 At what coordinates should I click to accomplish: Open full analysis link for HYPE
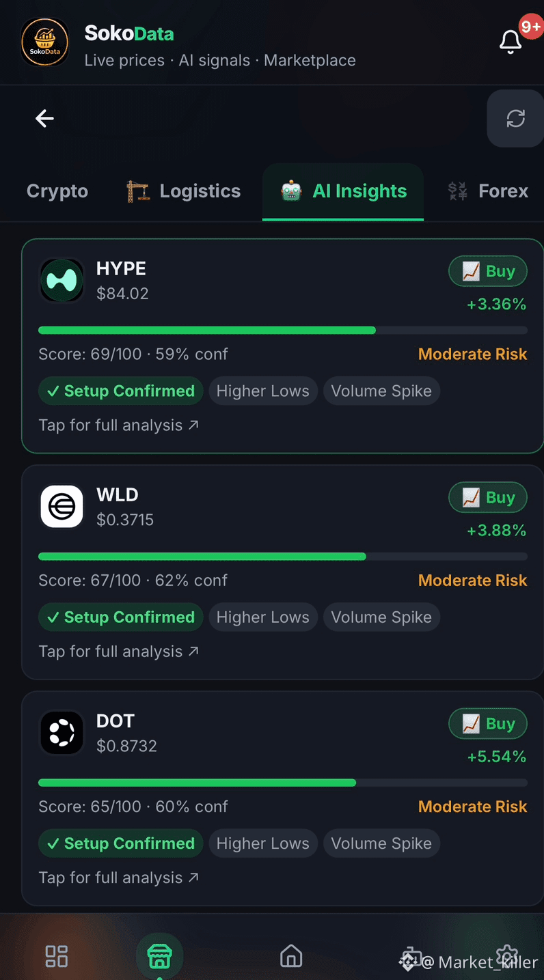tap(119, 425)
